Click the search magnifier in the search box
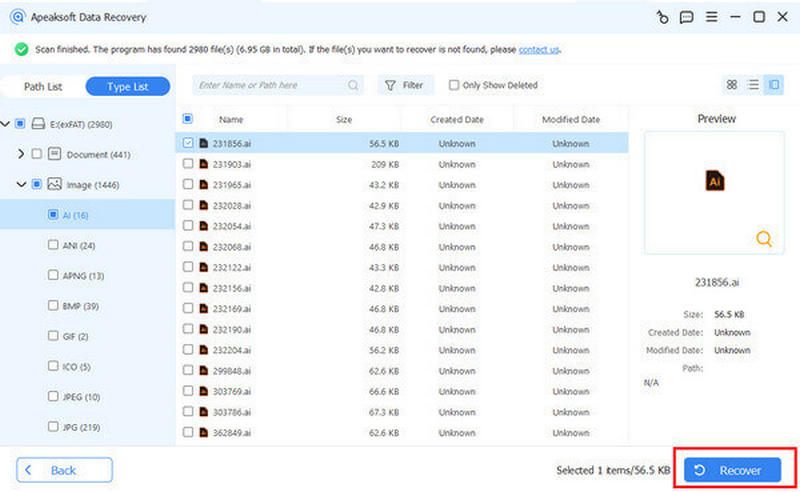 (353, 86)
